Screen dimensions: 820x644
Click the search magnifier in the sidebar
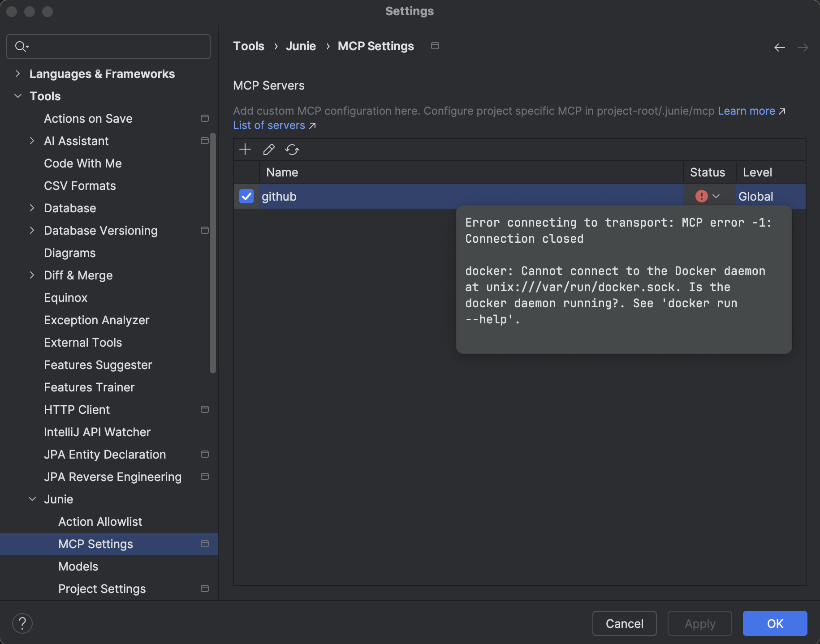click(x=21, y=46)
